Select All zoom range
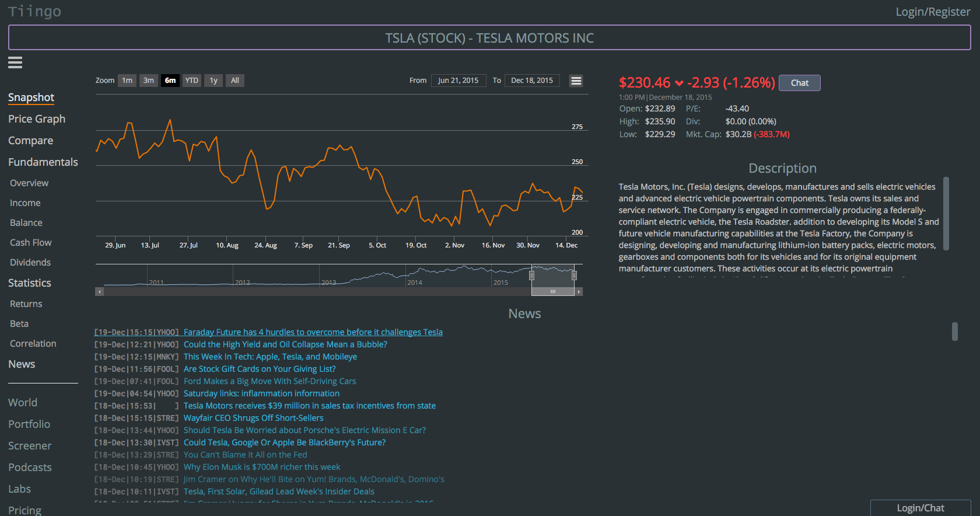Screen dimensions: 980x516 [x=235, y=81]
